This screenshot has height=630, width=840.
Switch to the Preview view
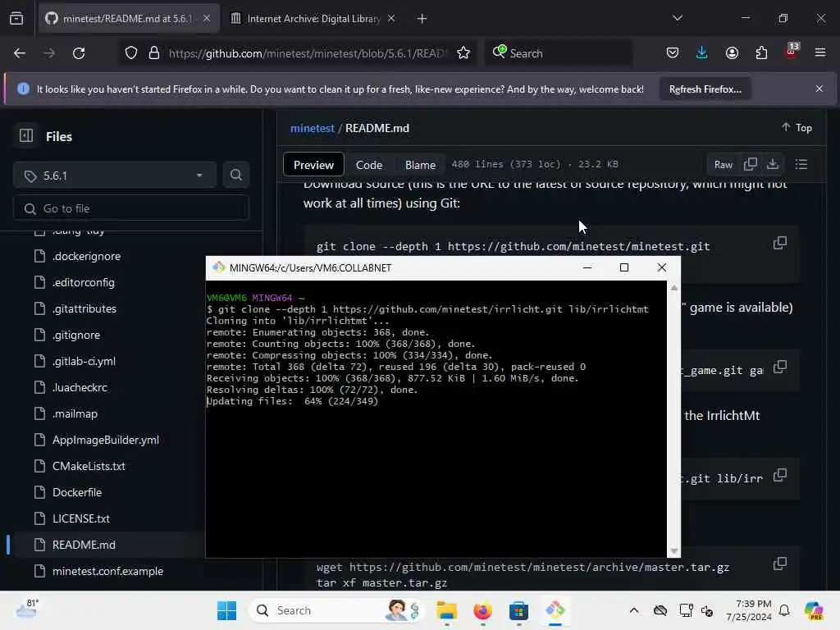(x=313, y=165)
